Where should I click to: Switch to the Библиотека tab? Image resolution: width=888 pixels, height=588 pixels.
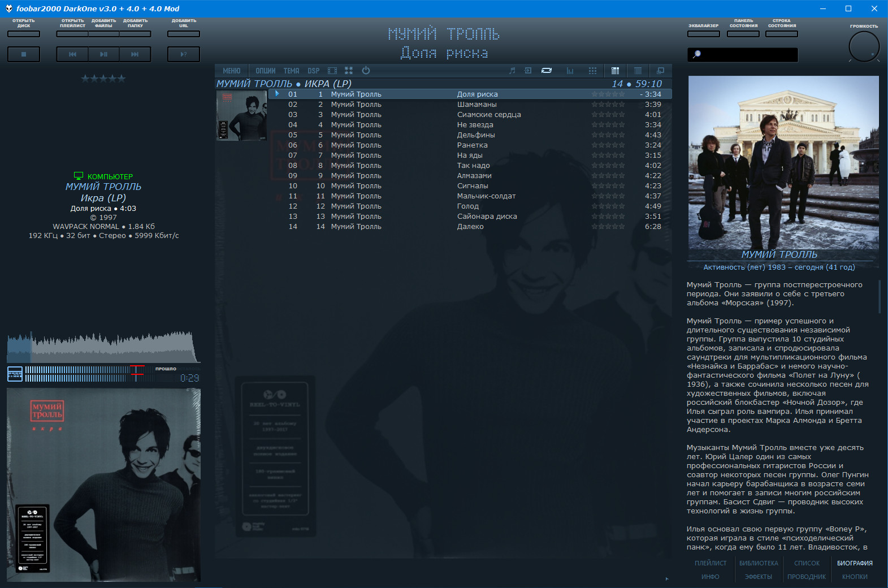(759, 563)
